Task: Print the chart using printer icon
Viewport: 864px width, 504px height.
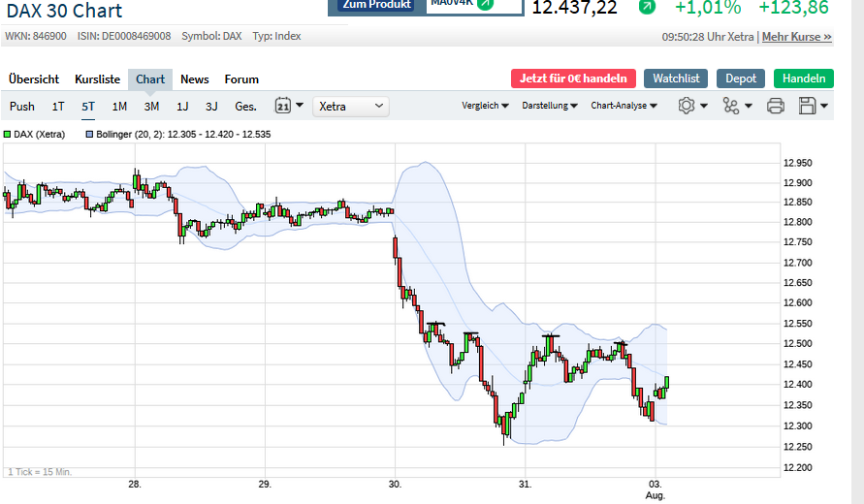Action: pos(775,106)
